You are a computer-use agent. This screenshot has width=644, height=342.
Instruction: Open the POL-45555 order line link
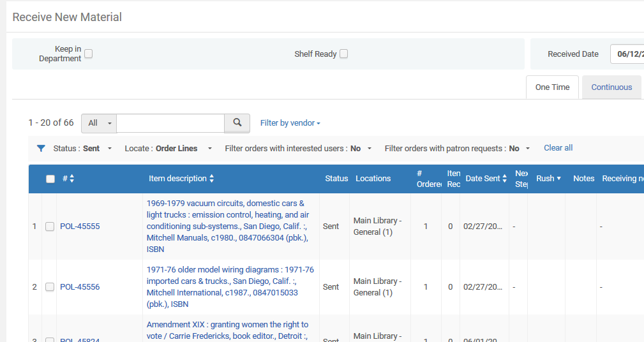click(x=80, y=227)
